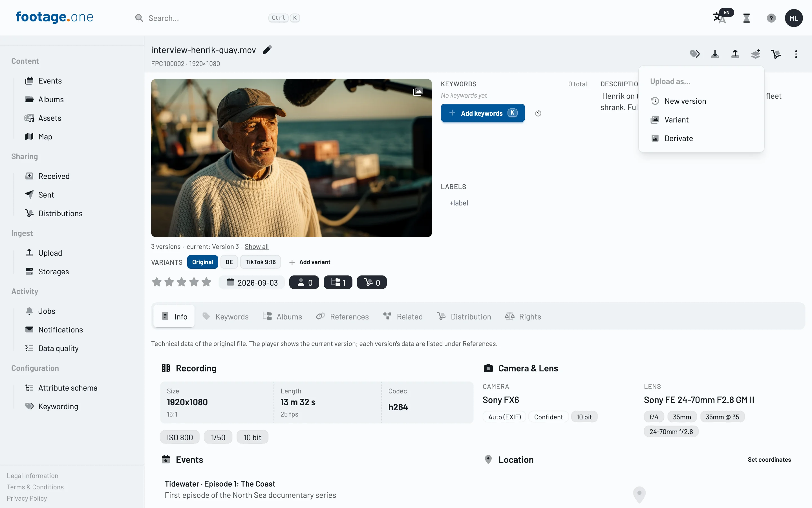The width and height of the screenshot is (812, 508).
Task: Set rating to the fifth star
Action: (206, 282)
